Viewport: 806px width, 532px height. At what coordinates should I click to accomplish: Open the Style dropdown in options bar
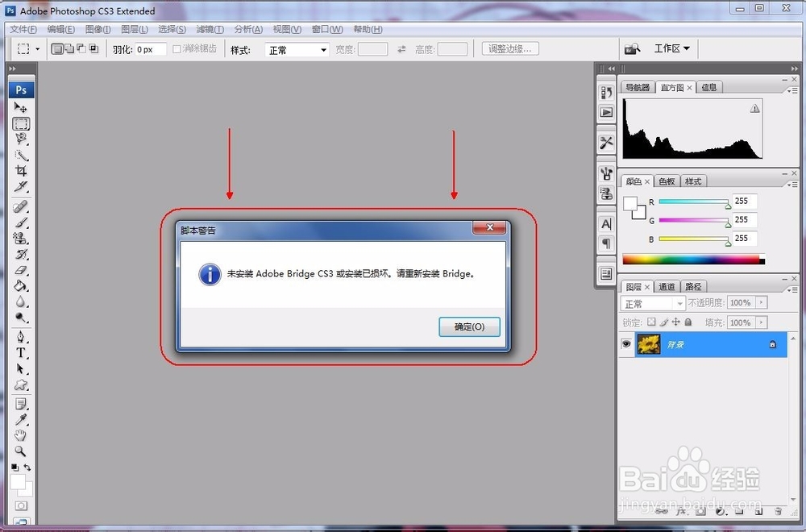297,50
